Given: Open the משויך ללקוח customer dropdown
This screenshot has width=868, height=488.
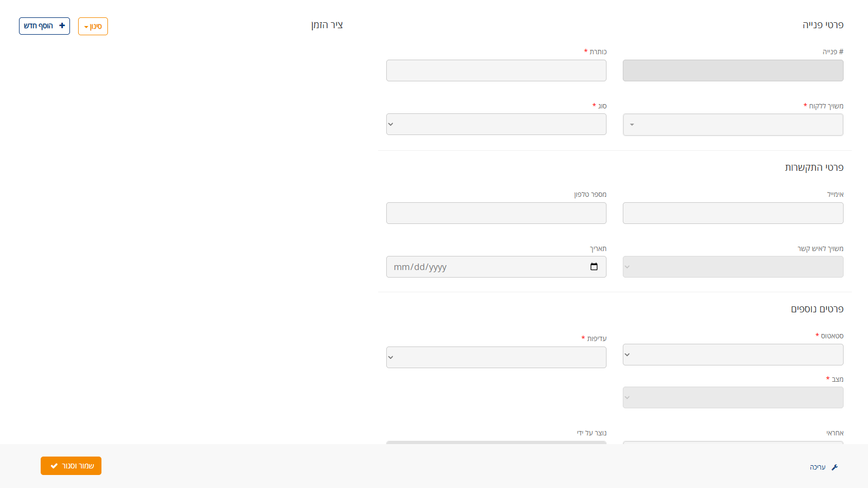Looking at the screenshot, I should click(x=732, y=125).
